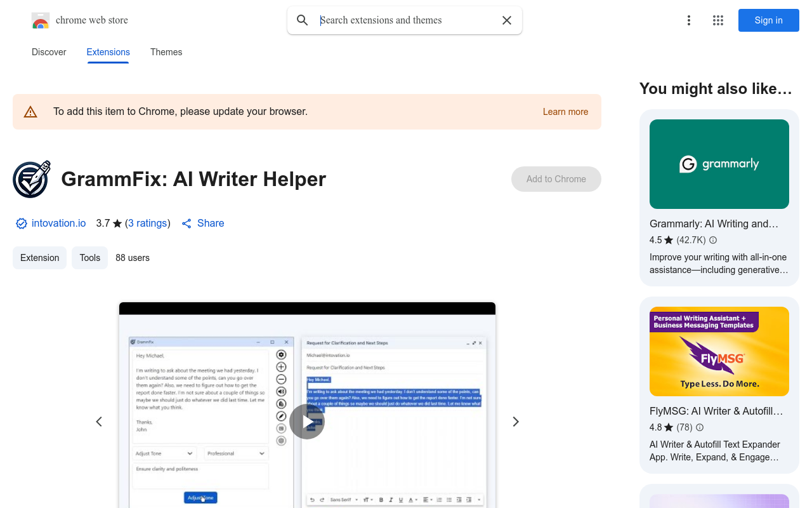The image size is (812, 508).
Task: Open the 3 ratings link
Action: [148, 224]
